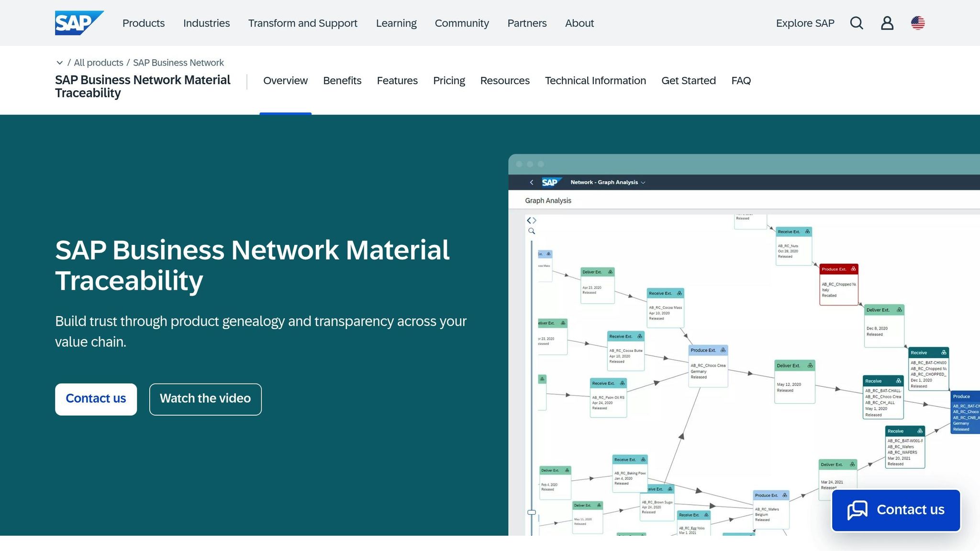Click the graph zoom slider handle
Screen dimensions: 980x551
(x=532, y=512)
